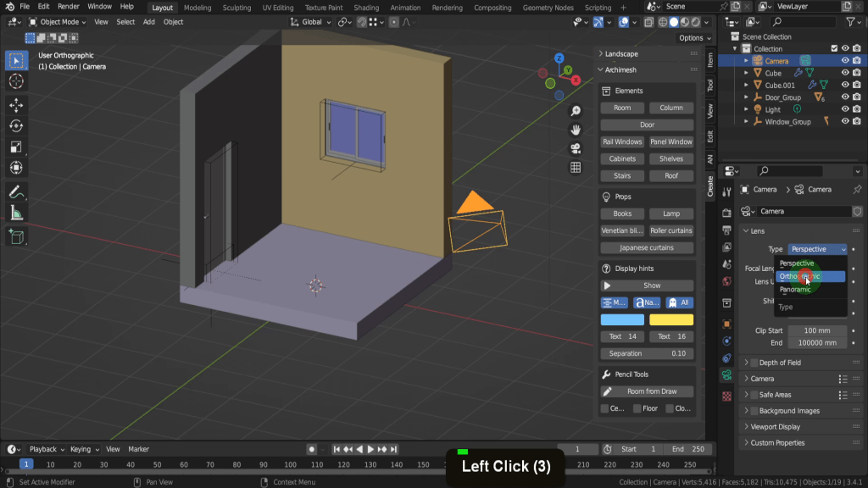Select the Move tool in toolbar
This screenshot has width=868, height=488.
pyautogui.click(x=16, y=104)
